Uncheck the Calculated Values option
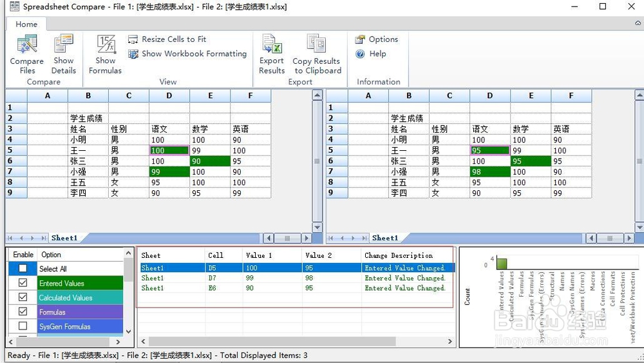The image size is (644, 363). coord(23,297)
